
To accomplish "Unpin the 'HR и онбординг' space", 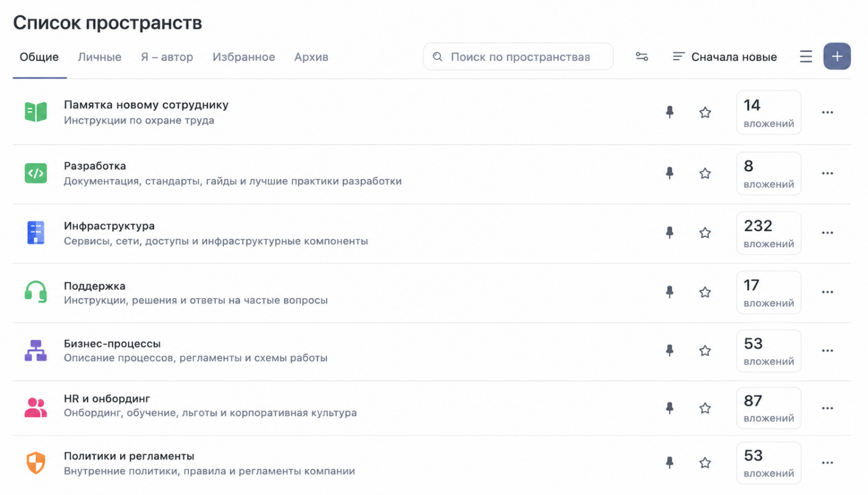I will click(670, 408).
